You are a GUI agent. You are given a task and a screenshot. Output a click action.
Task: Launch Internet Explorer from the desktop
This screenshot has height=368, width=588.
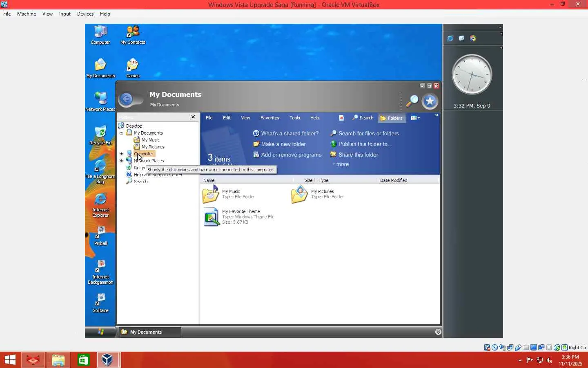100,205
